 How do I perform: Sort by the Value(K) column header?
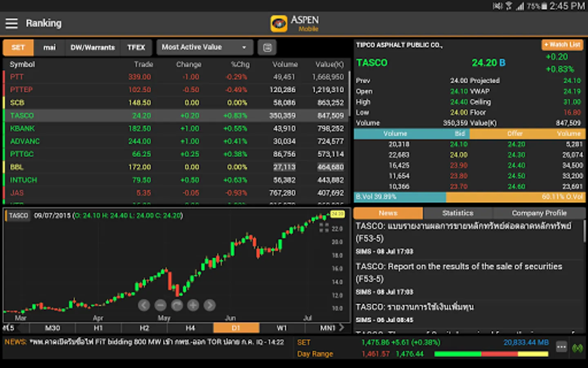coord(330,64)
